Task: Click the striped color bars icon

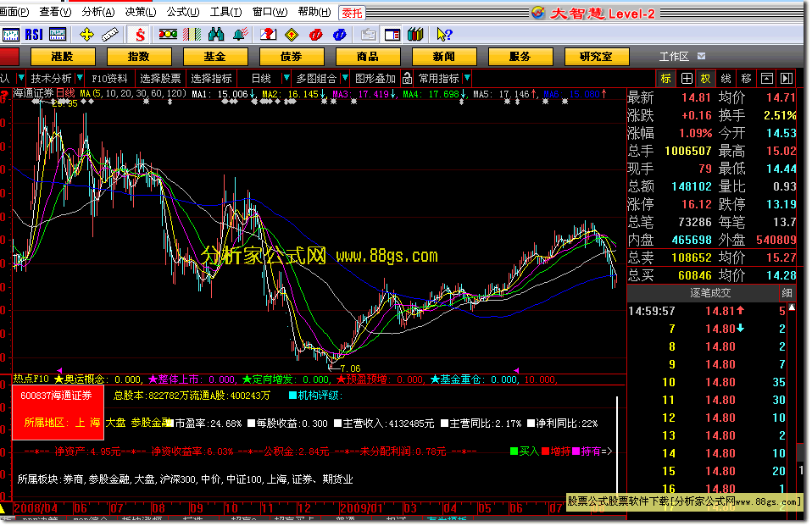Action: tap(192, 35)
